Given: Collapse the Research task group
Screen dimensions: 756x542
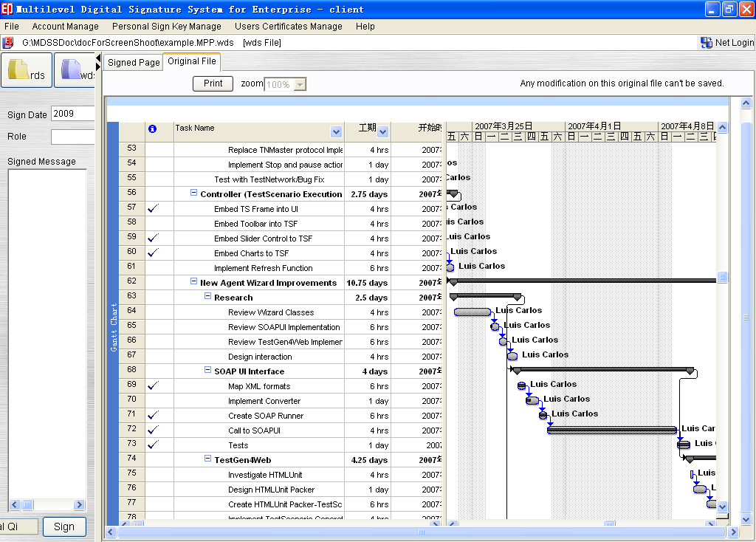Looking at the screenshot, I should pos(207,296).
